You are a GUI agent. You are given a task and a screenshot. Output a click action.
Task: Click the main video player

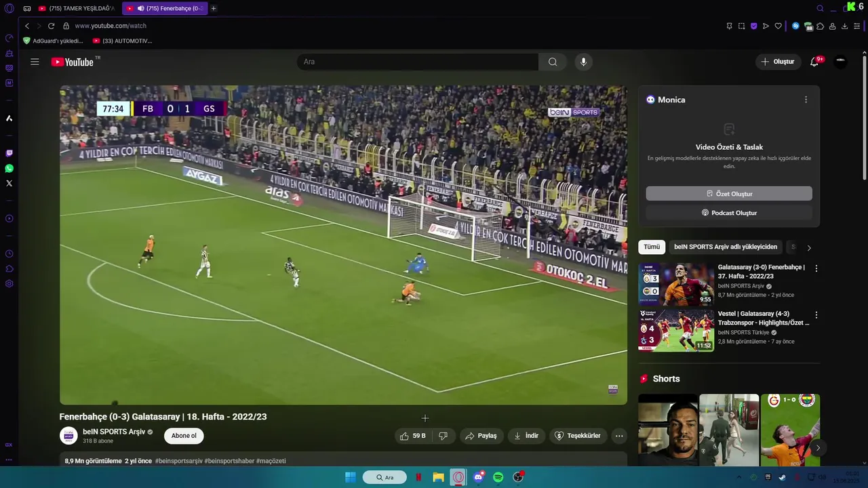pyautogui.click(x=343, y=245)
